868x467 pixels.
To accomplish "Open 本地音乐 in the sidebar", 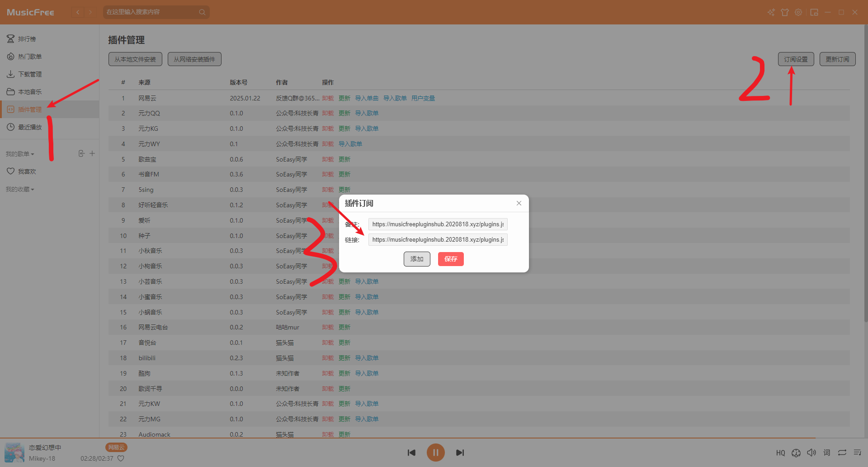I will click(x=49, y=92).
